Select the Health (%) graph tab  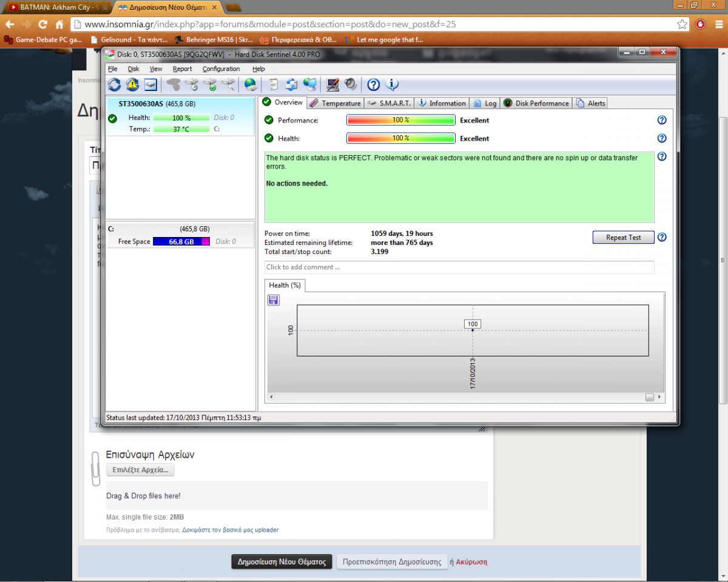[285, 285]
